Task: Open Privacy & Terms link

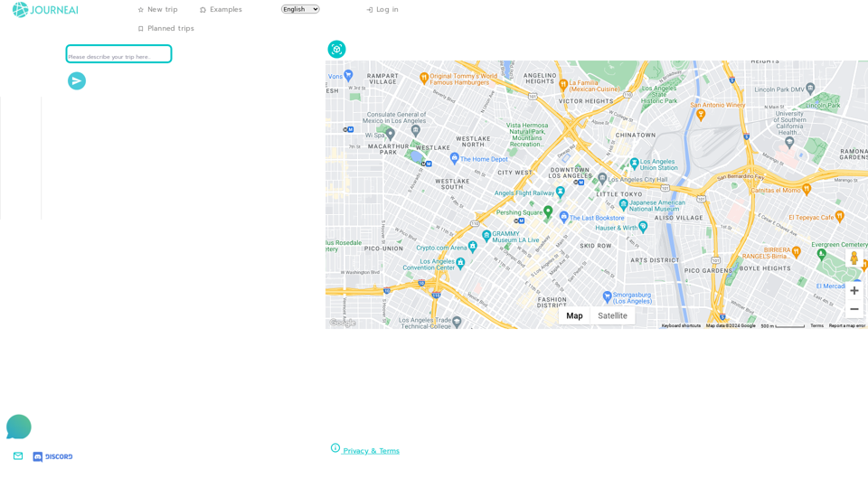Action: (x=365, y=450)
